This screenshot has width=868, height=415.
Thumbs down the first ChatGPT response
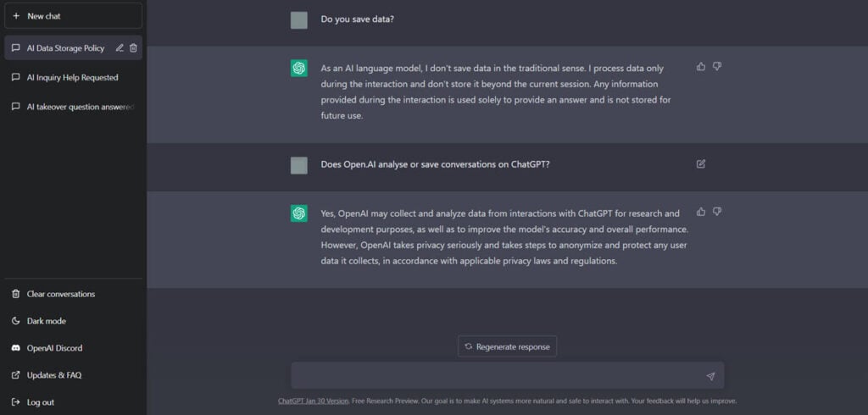(717, 66)
